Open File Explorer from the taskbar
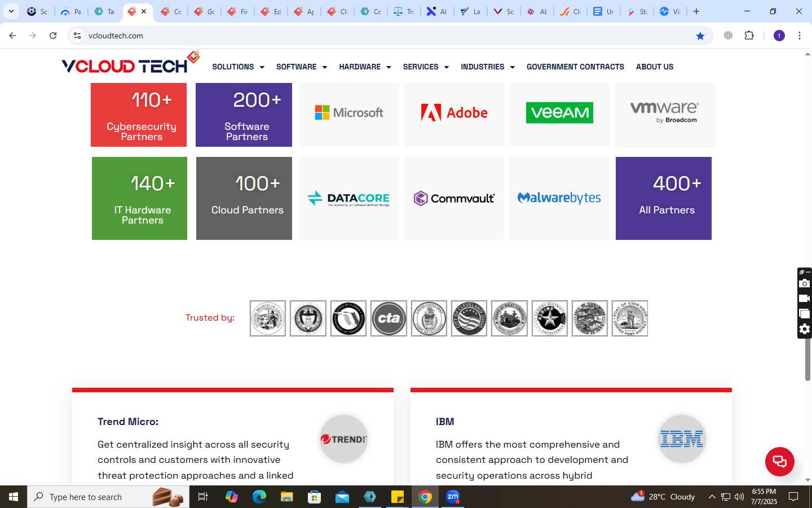 click(x=287, y=497)
